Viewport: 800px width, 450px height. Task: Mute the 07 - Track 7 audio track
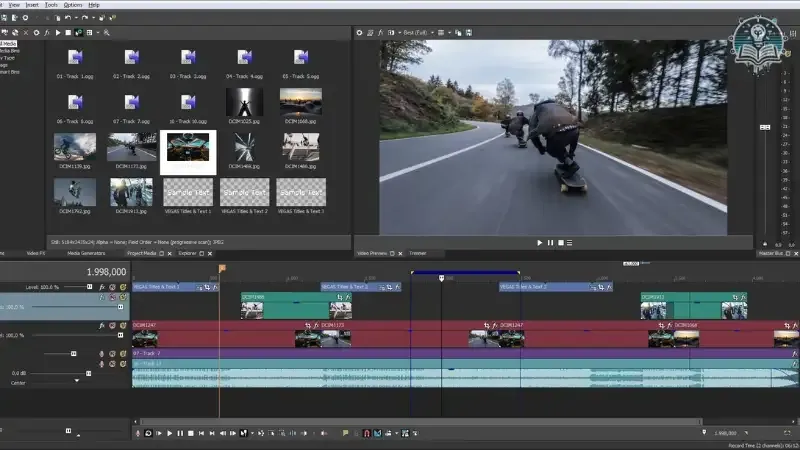click(112, 354)
